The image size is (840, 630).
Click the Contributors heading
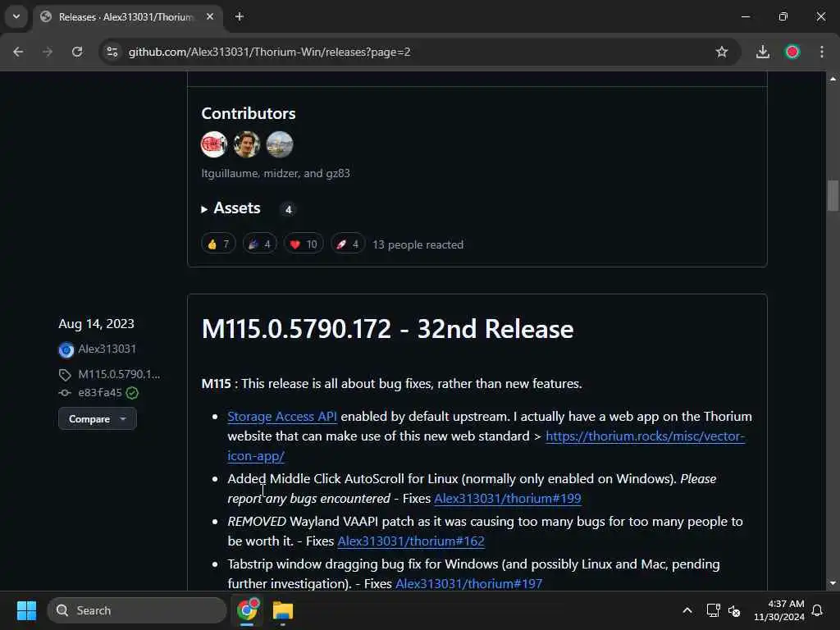click(249, 113)
